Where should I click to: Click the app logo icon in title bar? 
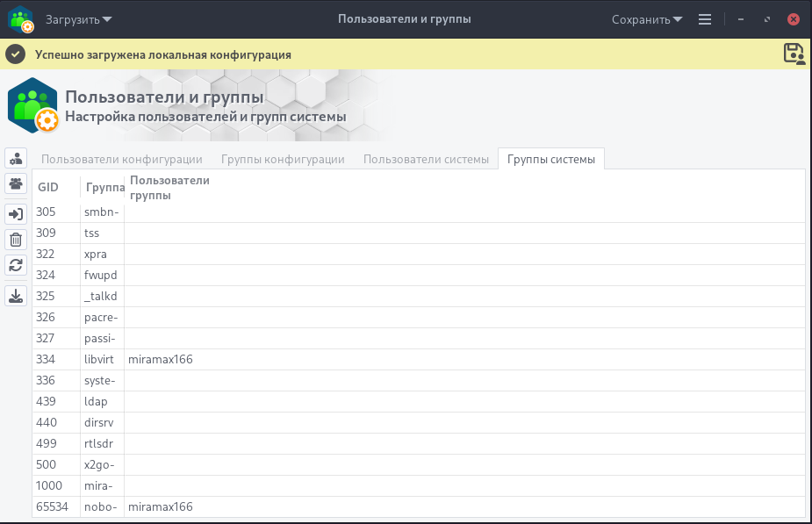21,19
